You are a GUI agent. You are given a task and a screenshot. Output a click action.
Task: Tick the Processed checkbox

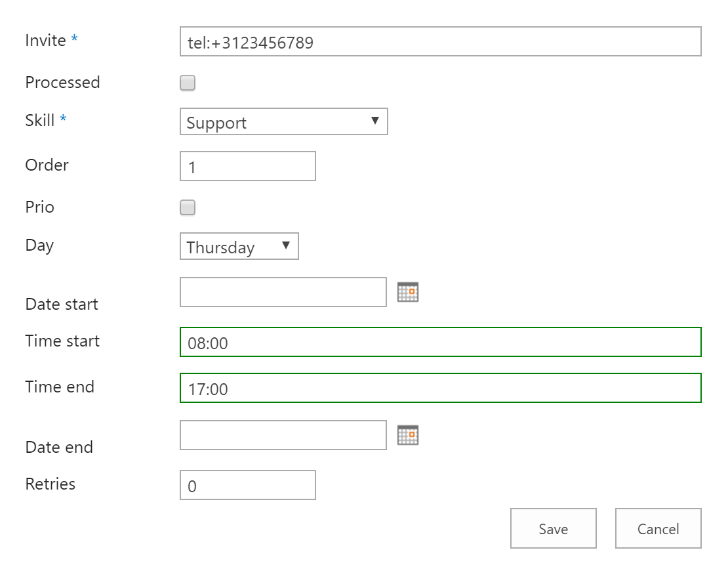coord(188,83)
